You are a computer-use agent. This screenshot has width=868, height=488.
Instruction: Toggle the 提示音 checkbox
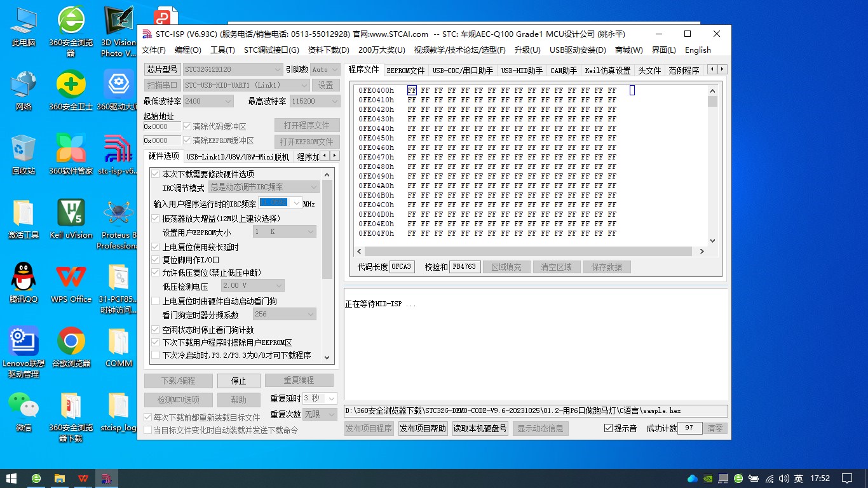tap(608, 428)
